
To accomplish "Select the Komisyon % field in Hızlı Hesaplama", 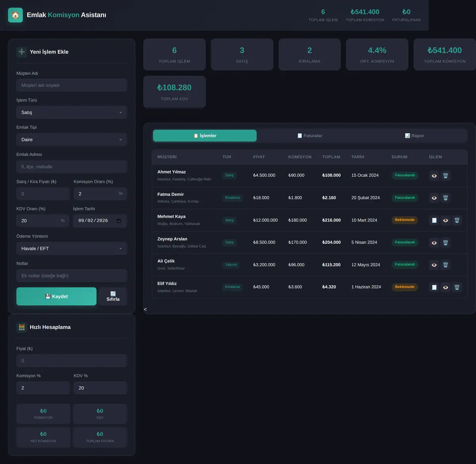I will (x=43, y=388).
